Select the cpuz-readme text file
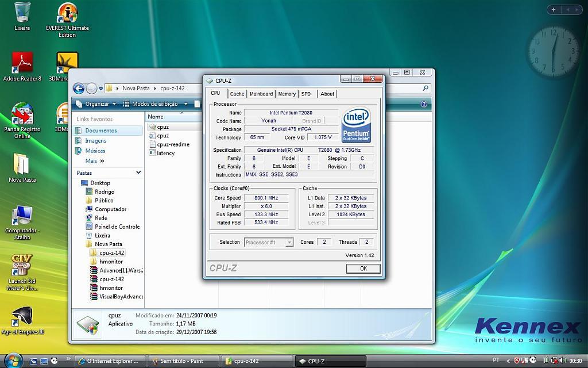Image resolution: width=588 pixels, height=368 pixels. [x=169, y=144]
